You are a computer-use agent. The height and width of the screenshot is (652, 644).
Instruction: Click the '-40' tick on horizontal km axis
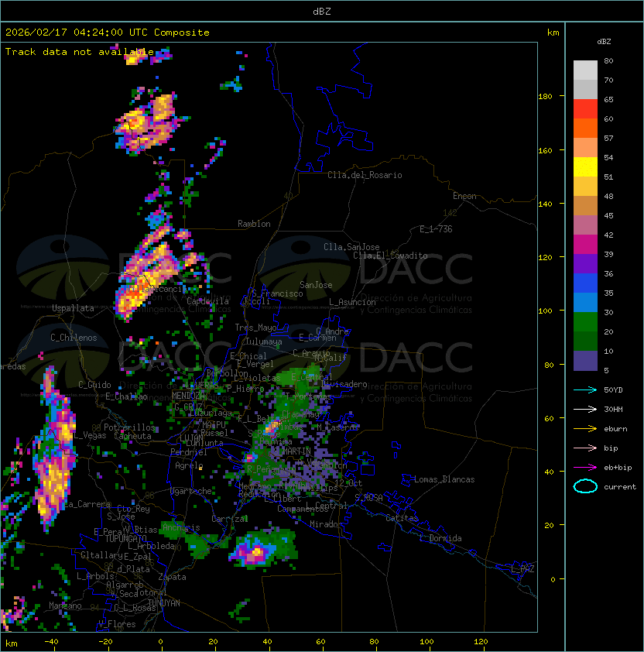point(51,642)
